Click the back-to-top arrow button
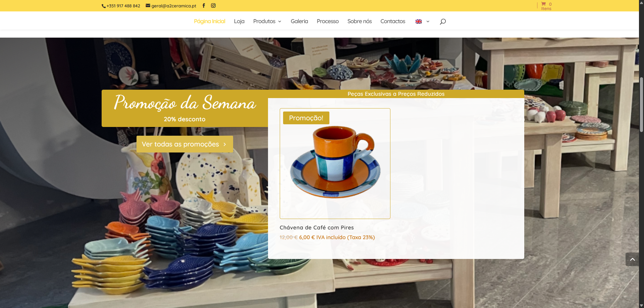The image size is (644, 308). (x=632, y=259)
